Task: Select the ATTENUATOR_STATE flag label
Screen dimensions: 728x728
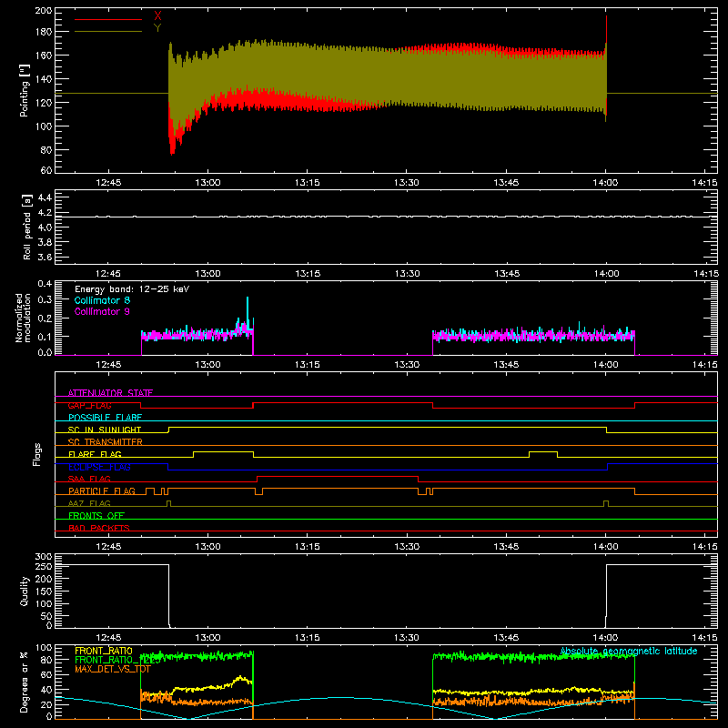Action: click(110, 393)
